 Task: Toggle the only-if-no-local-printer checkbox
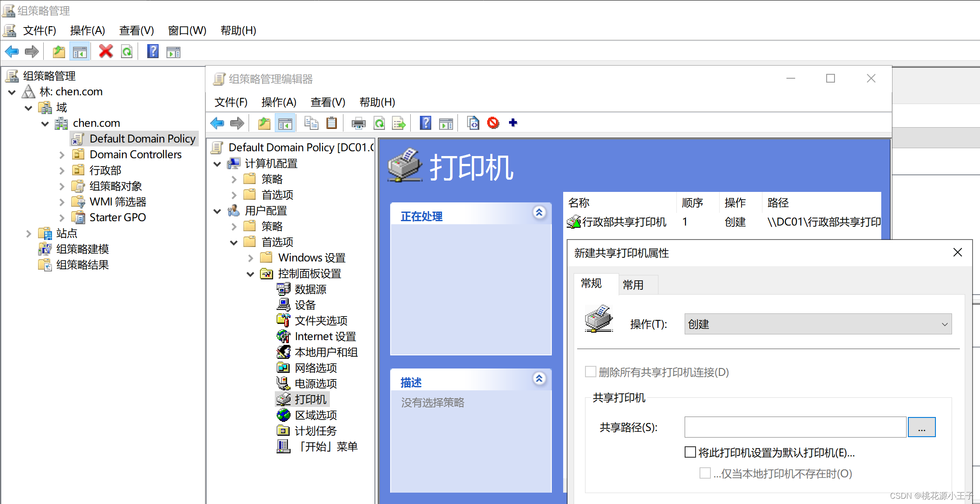pos(705,473)
